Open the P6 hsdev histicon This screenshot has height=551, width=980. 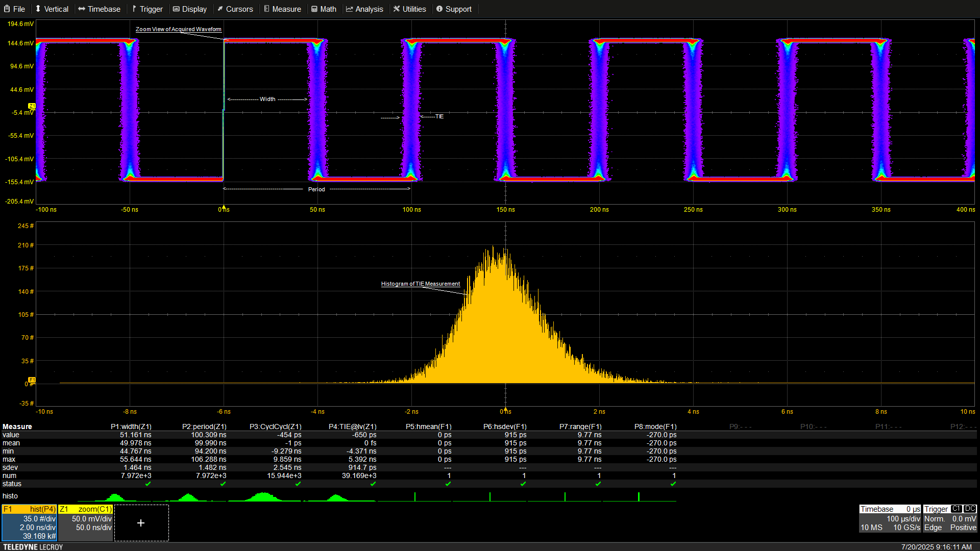[489, 496]
